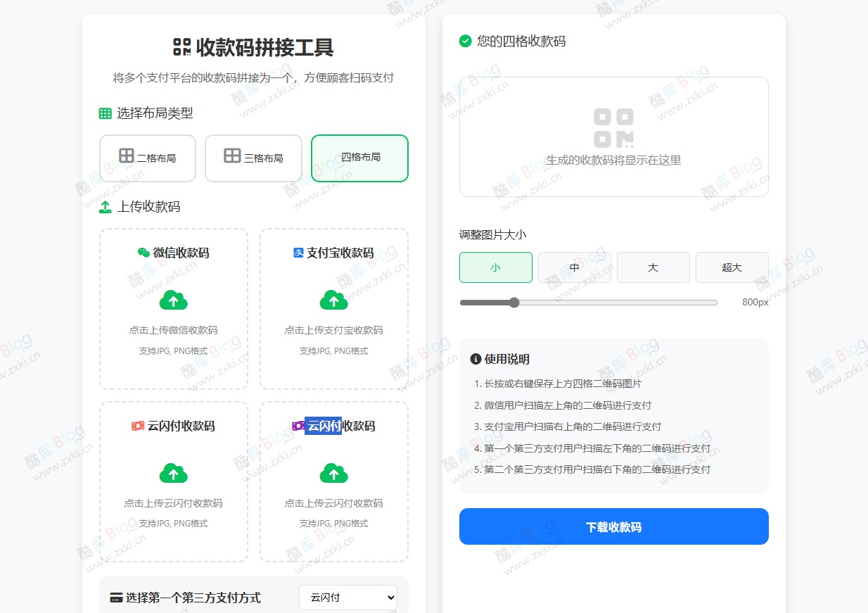Select the 四格布局 layout option
868x613 pixels.
click(359, 158)
